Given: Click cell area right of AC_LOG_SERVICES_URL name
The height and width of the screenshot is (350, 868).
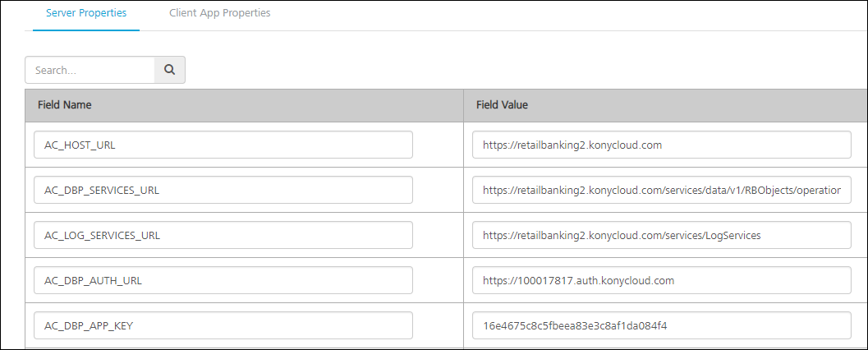Looking at the screenshot, I should coord(439,235).
